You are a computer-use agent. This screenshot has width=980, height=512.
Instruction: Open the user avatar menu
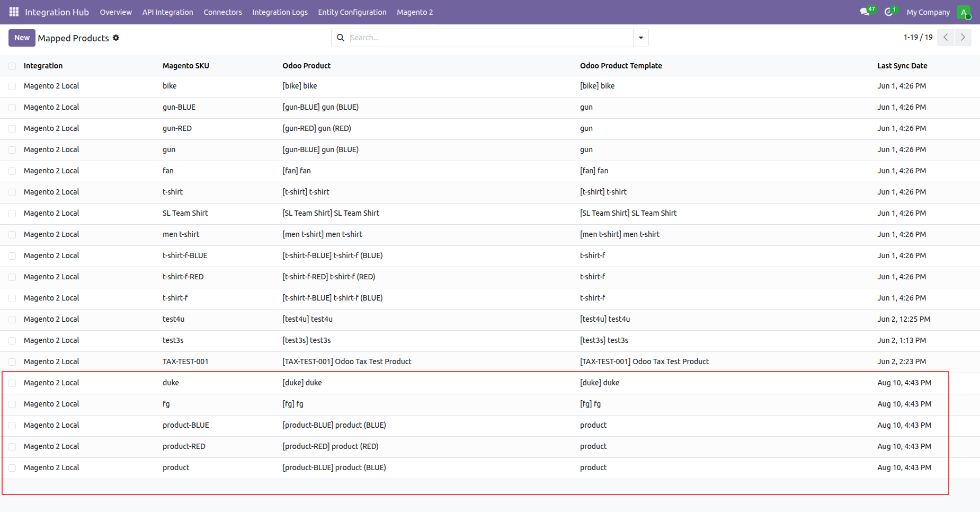[964, 12]
